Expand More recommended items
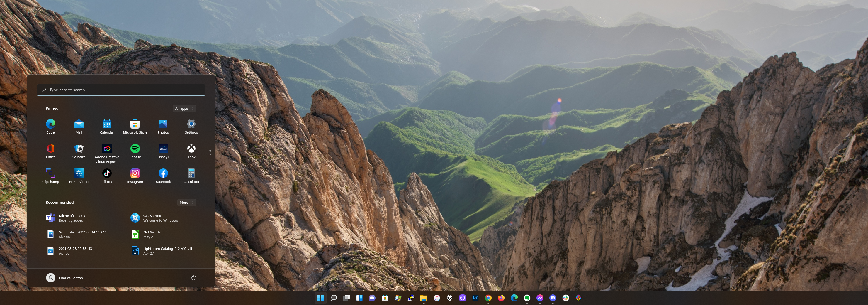Screen dimensions: 868x305 (x=186, y=203)
